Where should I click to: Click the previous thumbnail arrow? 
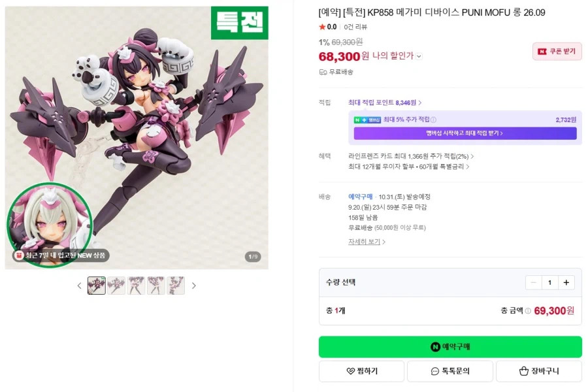tap(80, 286)
